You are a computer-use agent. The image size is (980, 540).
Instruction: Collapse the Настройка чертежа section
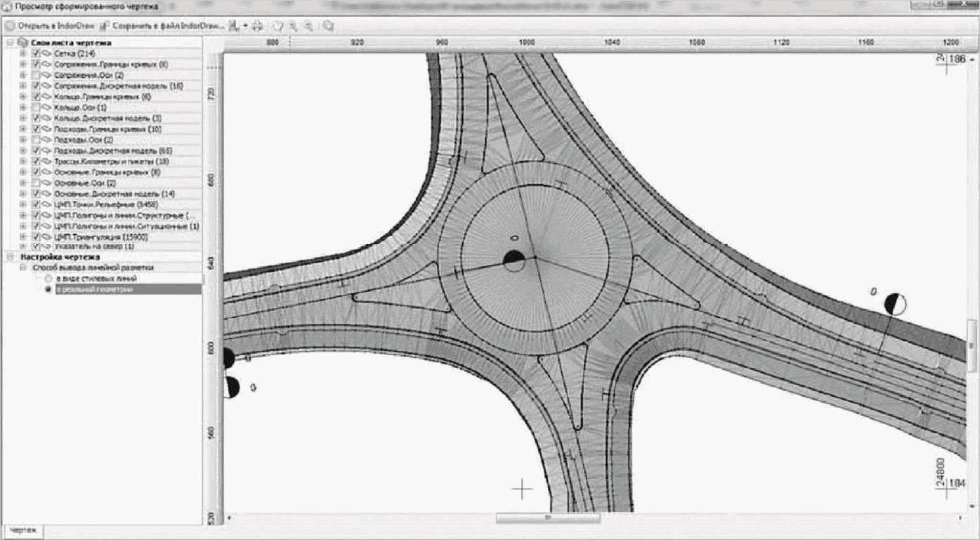pos(10,257)
